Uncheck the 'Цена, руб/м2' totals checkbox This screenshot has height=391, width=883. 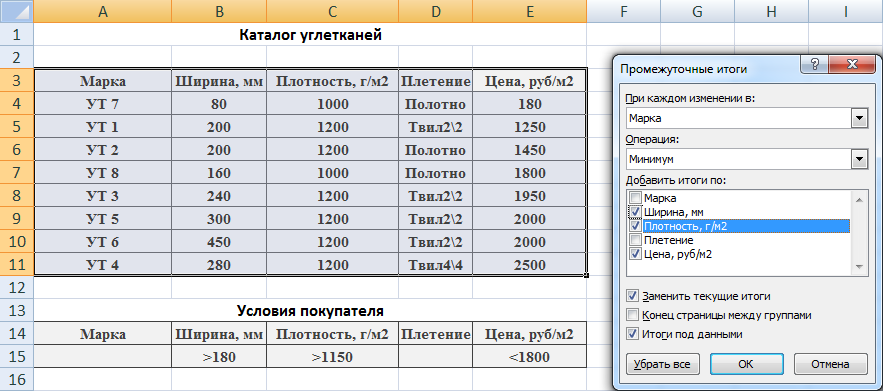click(x=636, y=254)
